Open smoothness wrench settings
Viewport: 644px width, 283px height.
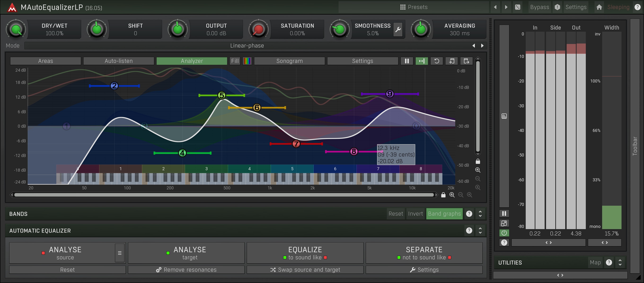398,30
